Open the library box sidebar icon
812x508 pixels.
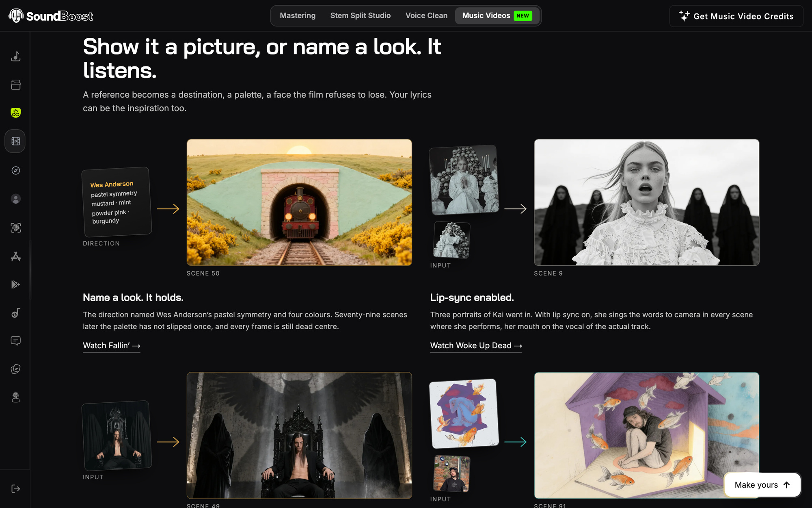[15, 85]
